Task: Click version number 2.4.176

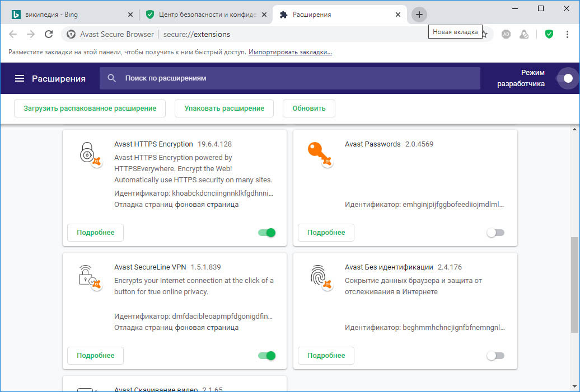Action: (450, 267)
